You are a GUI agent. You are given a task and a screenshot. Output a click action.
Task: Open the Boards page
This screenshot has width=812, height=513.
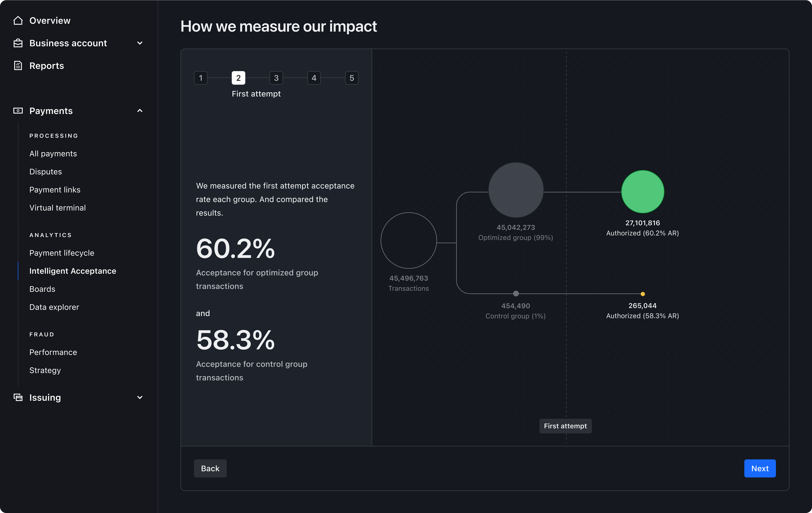click(x=42, y=289)
